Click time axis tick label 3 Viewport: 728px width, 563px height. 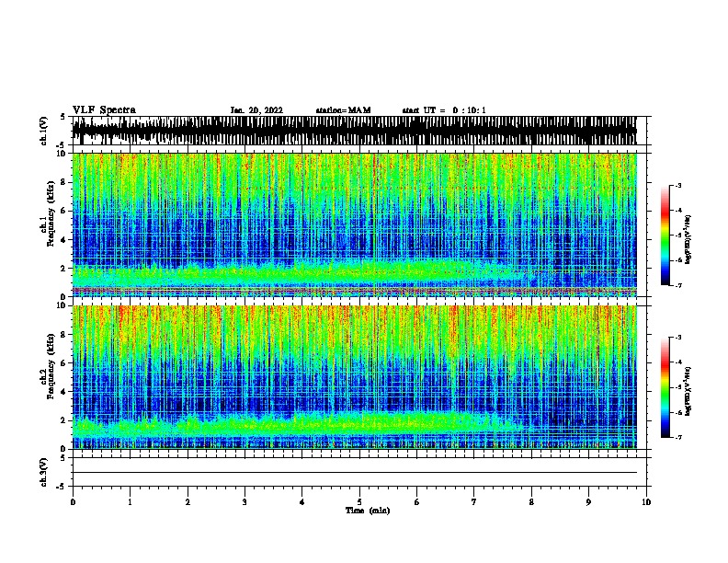245,502
